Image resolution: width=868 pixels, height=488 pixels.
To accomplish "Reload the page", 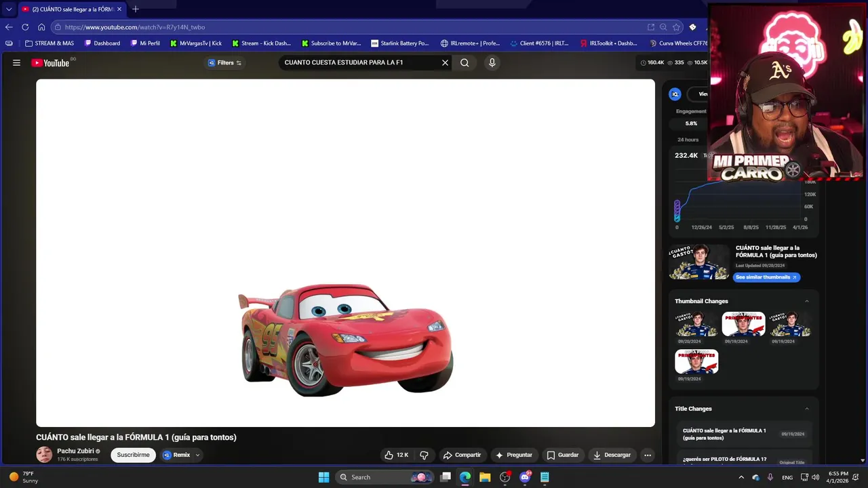I will point(25,27).
